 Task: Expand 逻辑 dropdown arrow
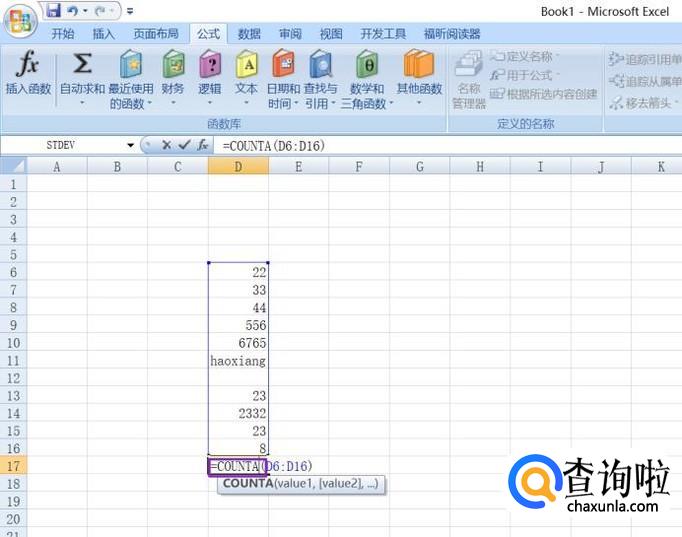click(x=210, y=103)
